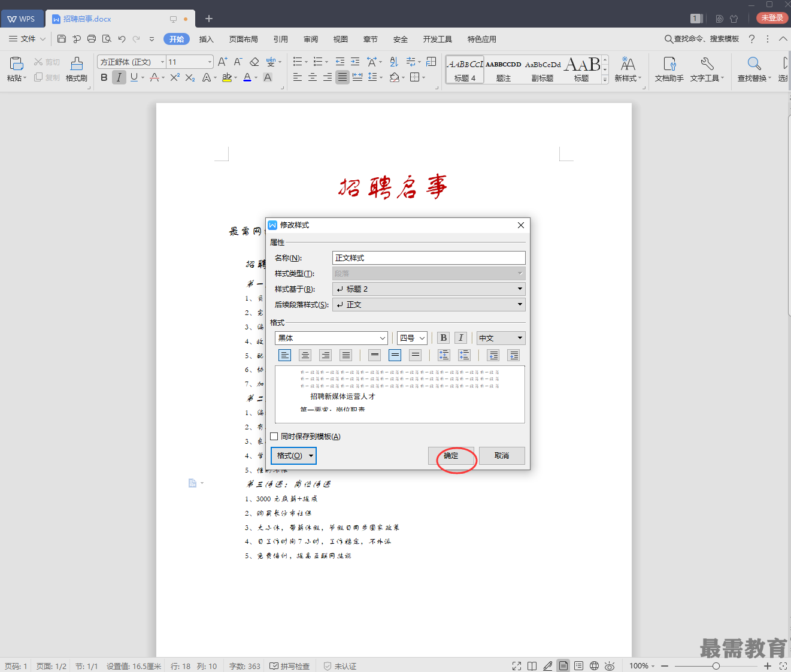Pick font color in ribbon
The width and height of the screenshot is (791, 672).
[247, 77]
